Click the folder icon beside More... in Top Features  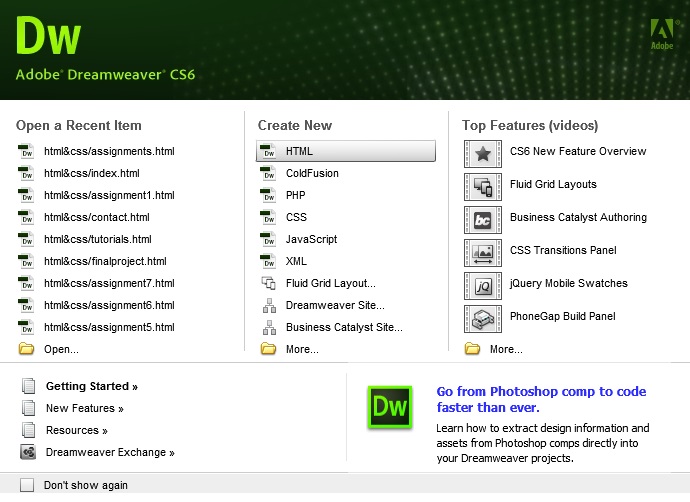(473, 349)
